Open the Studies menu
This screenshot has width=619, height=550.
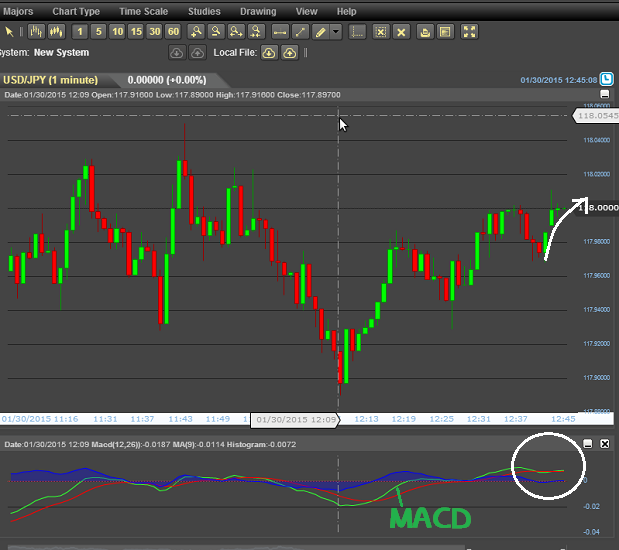click(204, 11)
